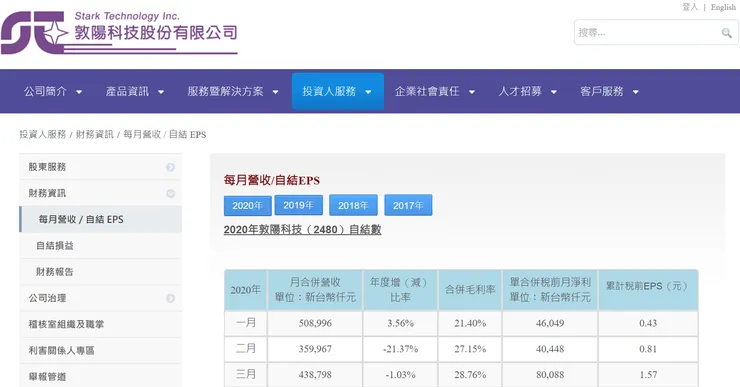Image resolution: width=740 pixels, height=387 pixels.
Task: Show the 2020年 revenue data
Action: (x=248, y=205)
